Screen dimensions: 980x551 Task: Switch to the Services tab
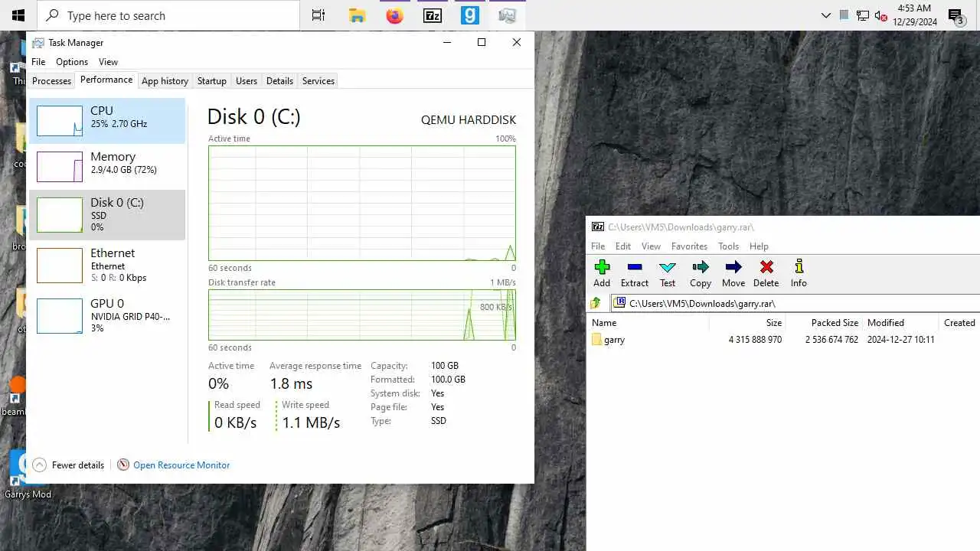(x=318, y=81)
